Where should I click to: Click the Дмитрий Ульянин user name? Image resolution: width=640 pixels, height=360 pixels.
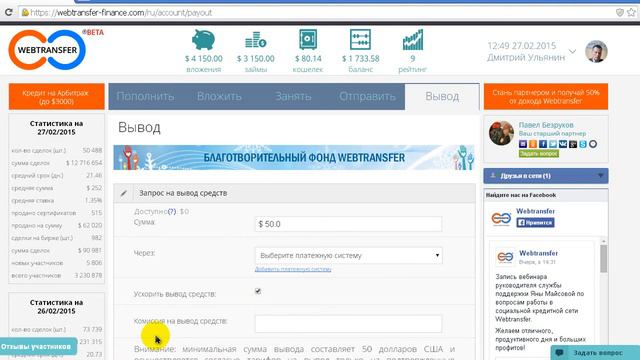[526, 58]
